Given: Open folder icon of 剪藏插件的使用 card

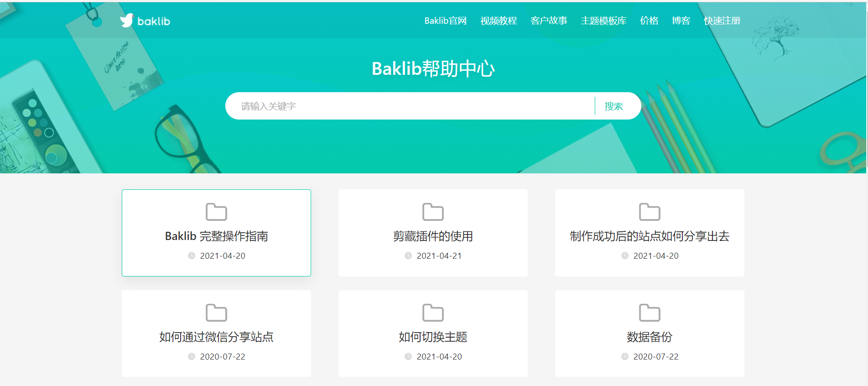Looking at the screenshot, I should 433,212.
